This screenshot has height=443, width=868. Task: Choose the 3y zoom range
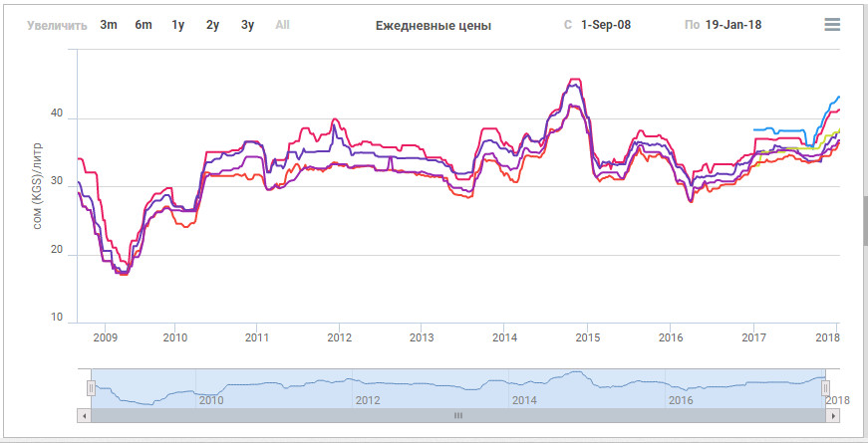[x=247, y=25]
